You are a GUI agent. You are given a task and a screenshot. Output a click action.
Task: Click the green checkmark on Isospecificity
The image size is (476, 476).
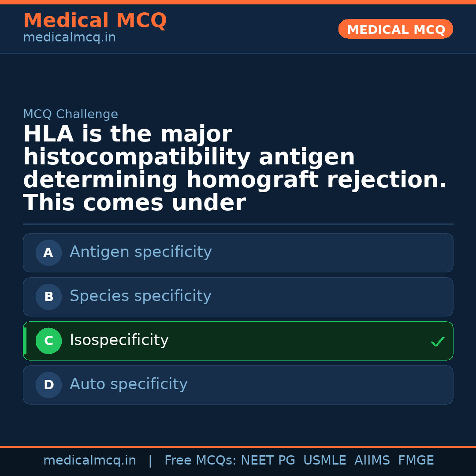[437, 342]
